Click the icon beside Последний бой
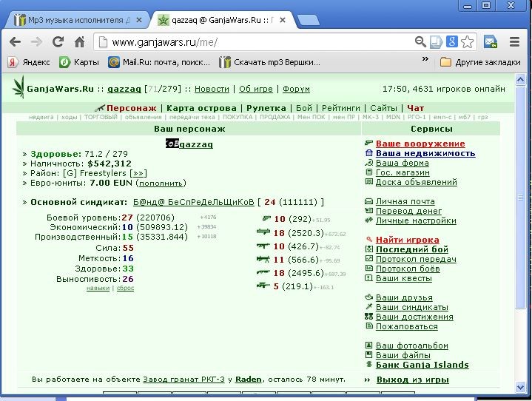The width and height of the screenshot is (532, 401). coord(368,249)
